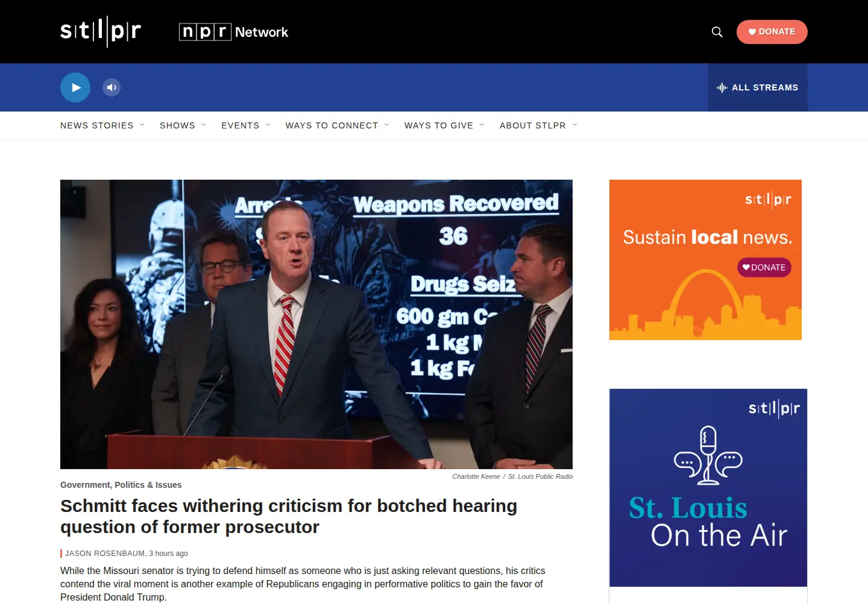Mute the audio player volume

tap(112, 87)
